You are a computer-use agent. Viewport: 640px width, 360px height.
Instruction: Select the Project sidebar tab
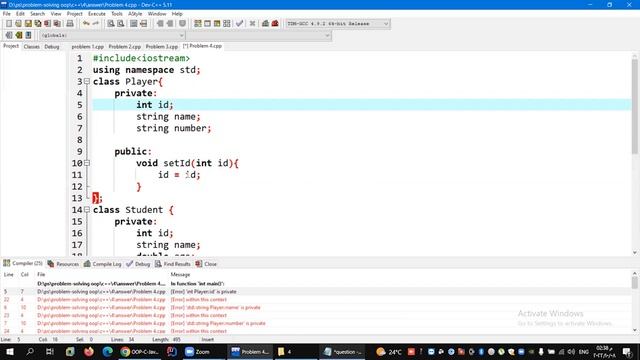[11, 46]
